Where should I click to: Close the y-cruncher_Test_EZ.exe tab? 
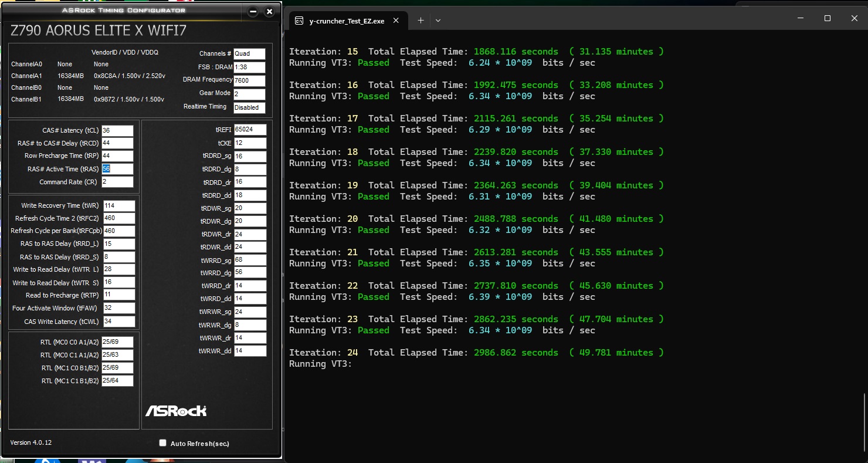point(396,21)
